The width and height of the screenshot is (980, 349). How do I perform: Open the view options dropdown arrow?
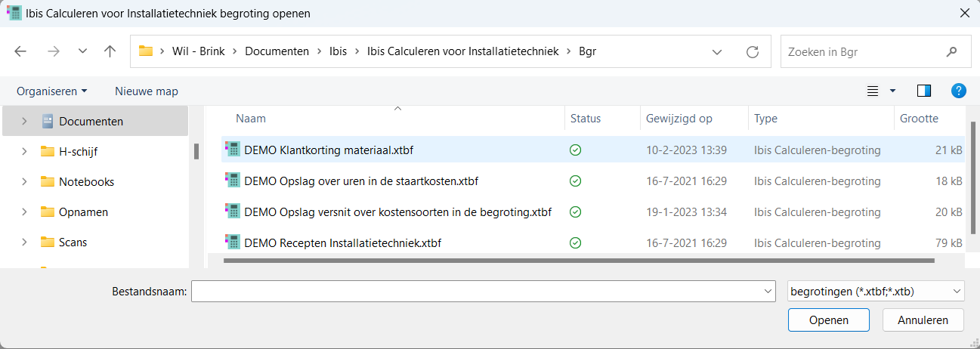point(892,91)
